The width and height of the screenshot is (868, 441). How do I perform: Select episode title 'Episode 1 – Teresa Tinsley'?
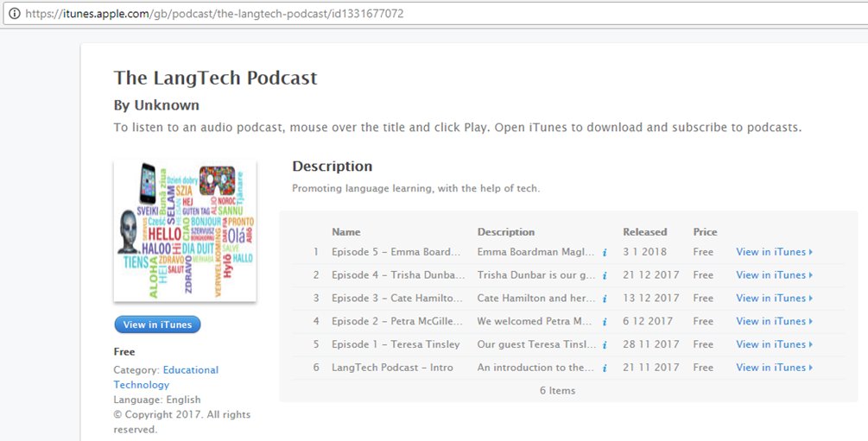click(x=396, y=344)
